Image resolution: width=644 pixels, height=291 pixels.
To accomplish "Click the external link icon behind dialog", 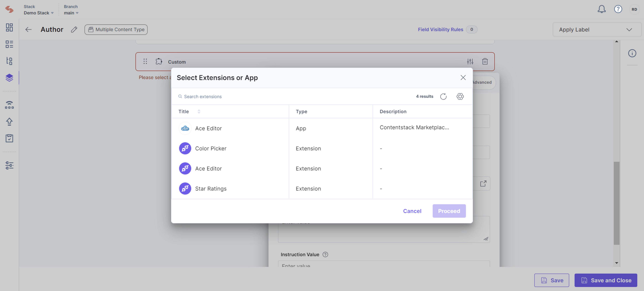I will (483, 184).
